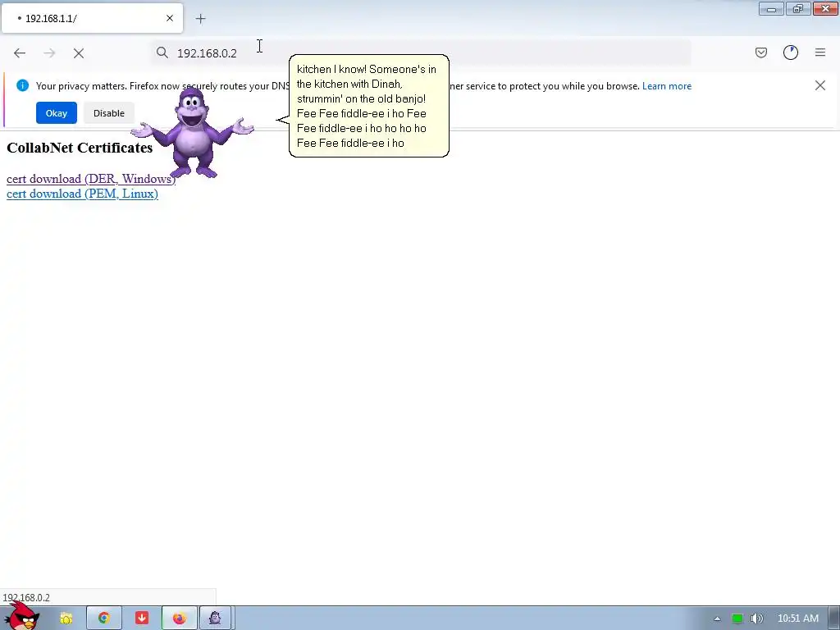The height and width of the screenshot is (630, 840).
Task: Stop loading the page
Action: coord(79,53)
